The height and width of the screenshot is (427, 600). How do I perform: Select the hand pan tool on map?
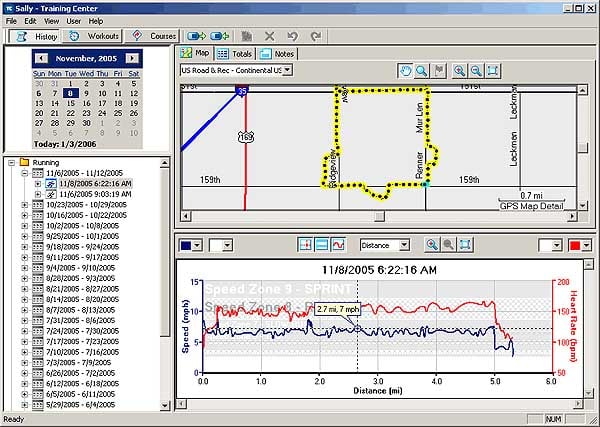(405, 71)
